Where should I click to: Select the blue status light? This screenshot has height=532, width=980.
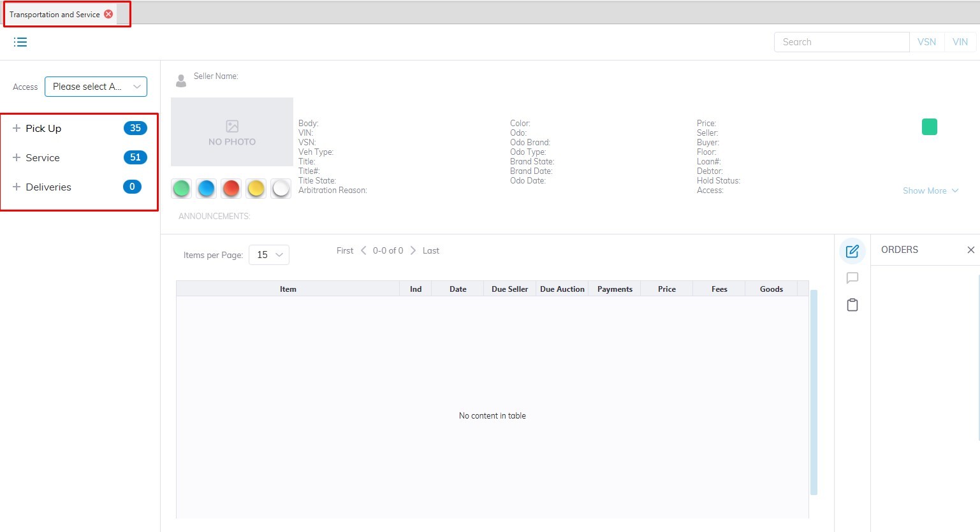206,189
